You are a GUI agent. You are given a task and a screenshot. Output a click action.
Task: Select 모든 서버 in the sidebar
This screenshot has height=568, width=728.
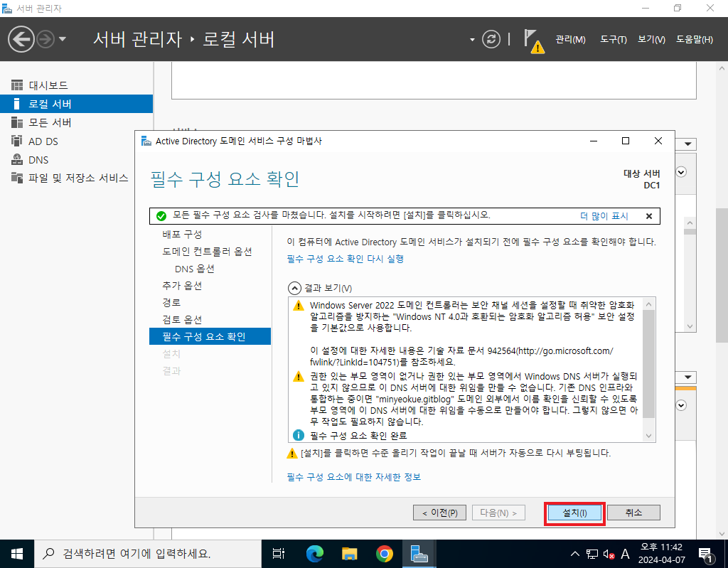[x=77, y=122]
